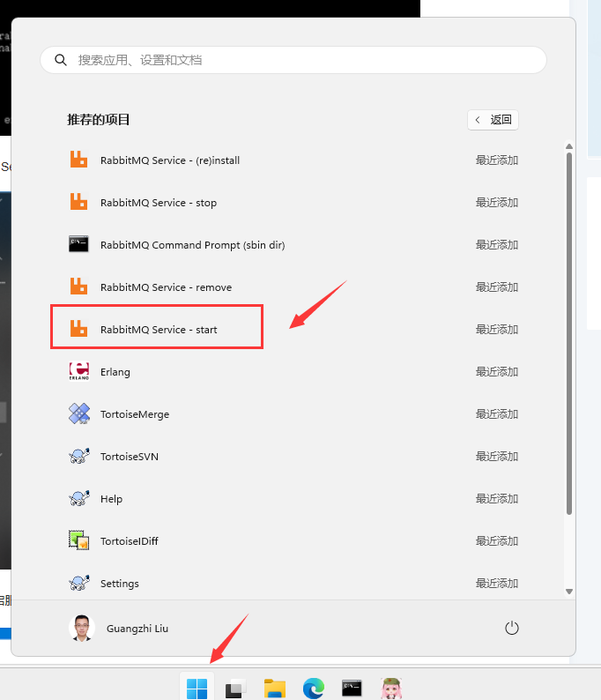Click the "Erlang" label
The height and width of the screenshot is (700, 601).
point(115,372)
